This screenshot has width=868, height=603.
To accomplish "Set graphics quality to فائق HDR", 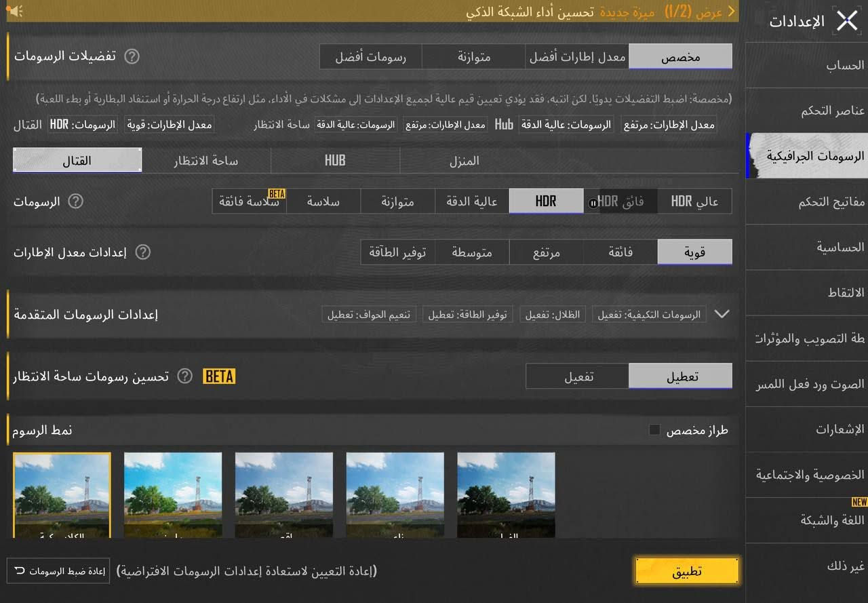I will point(620,201).
